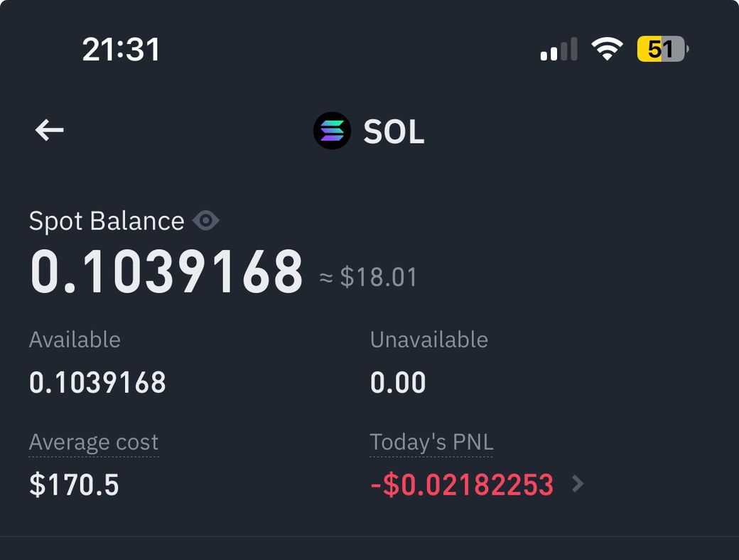Image resolution: width=739 pixels, height=560 pixels.
Task: Tap the battery indicator showing 51
Action: (x=662, y=50)
